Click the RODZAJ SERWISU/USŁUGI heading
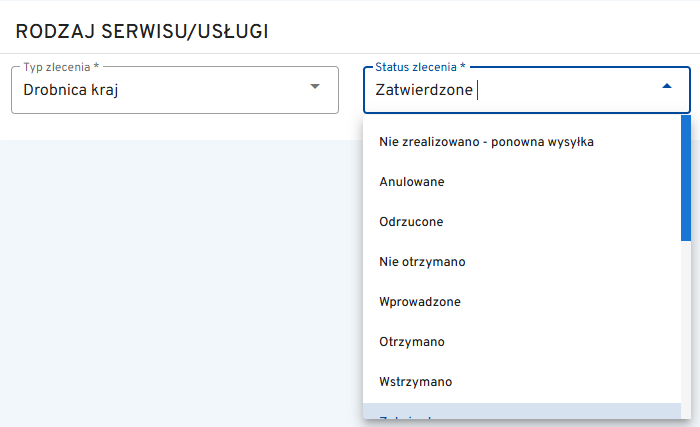Viewport: 700px width, 427px height. [x=141, y=31]
